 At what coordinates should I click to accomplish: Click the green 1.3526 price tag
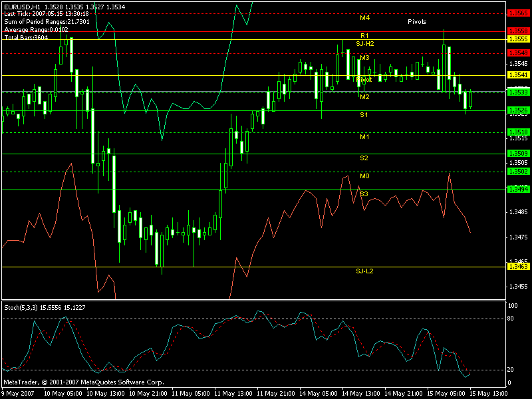coord(517,110)
